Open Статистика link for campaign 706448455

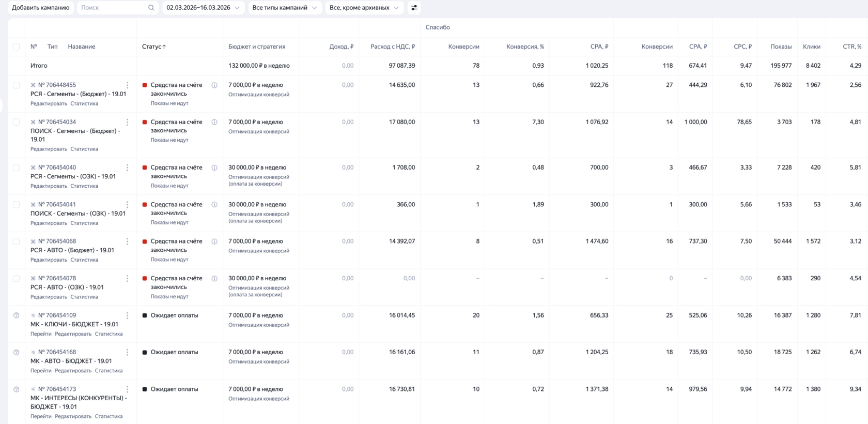(84, 103)
